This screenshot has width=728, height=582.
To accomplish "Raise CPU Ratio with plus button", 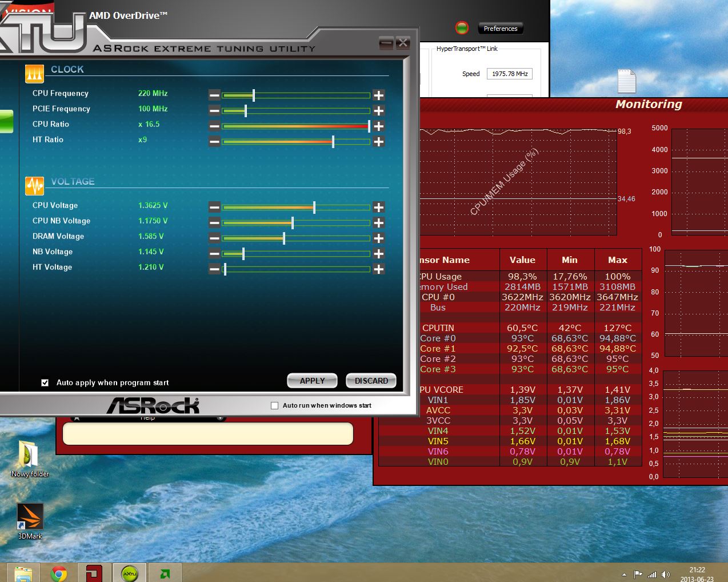I will point(378,126).
